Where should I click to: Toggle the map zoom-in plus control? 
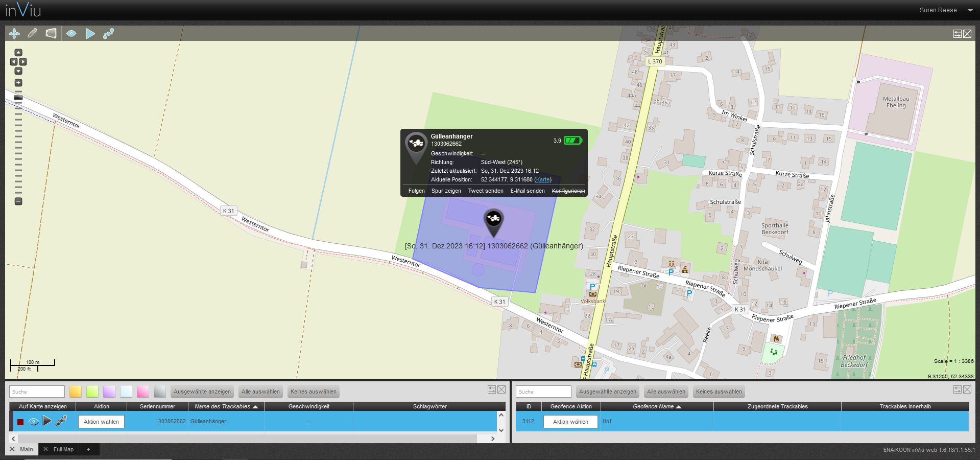(18, 82)
